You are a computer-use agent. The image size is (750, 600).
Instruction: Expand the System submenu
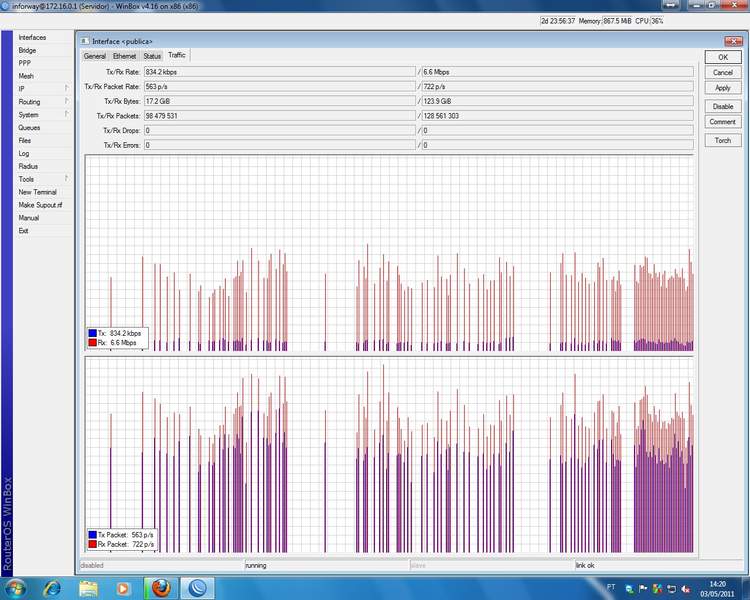point(41,115)
